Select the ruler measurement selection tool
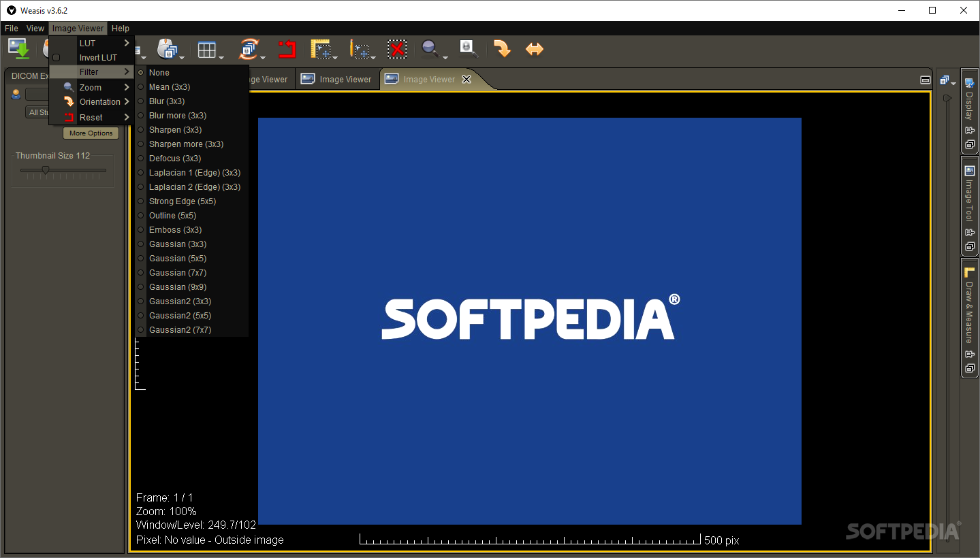The image size is (980, 558). pyautogui.click(x=321, y=49)
